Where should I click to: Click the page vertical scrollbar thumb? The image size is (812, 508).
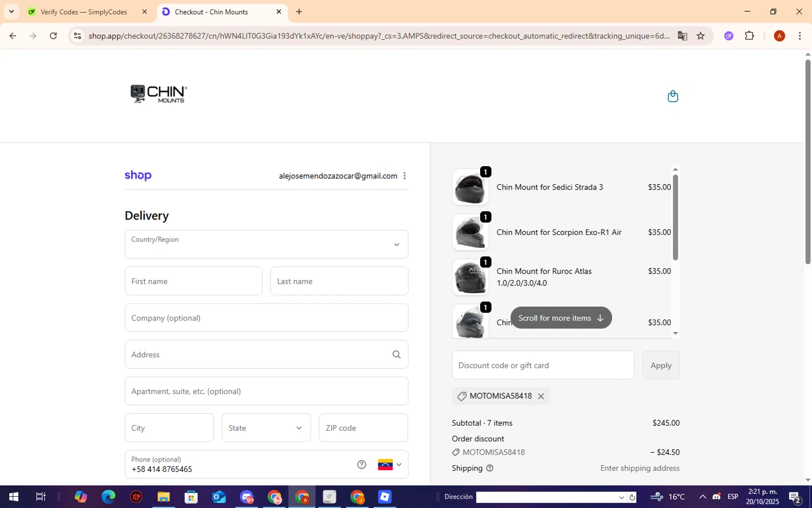click(x=808, y=161)
